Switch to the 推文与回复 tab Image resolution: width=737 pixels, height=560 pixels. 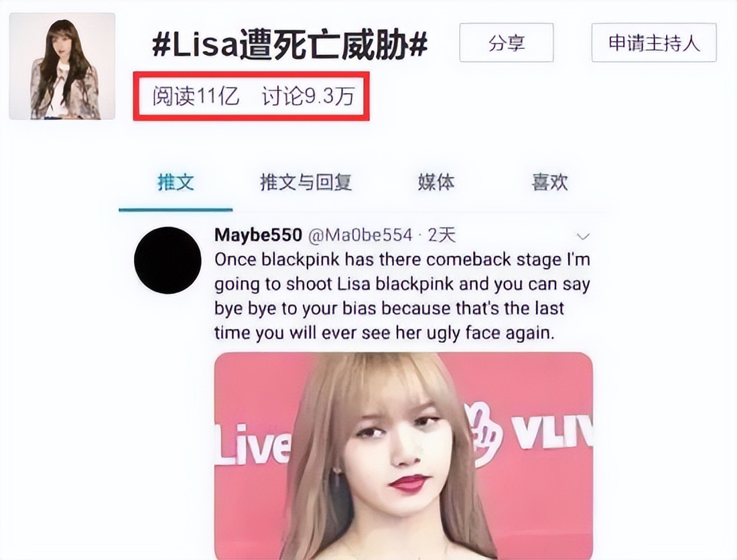(x=306, y=182)
